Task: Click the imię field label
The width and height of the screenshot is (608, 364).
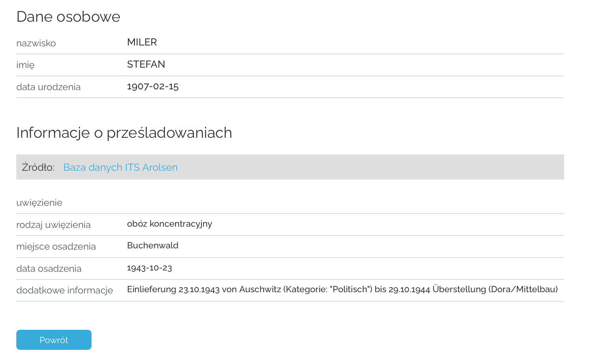Action: pyautogui.click(x=25, y=65)
